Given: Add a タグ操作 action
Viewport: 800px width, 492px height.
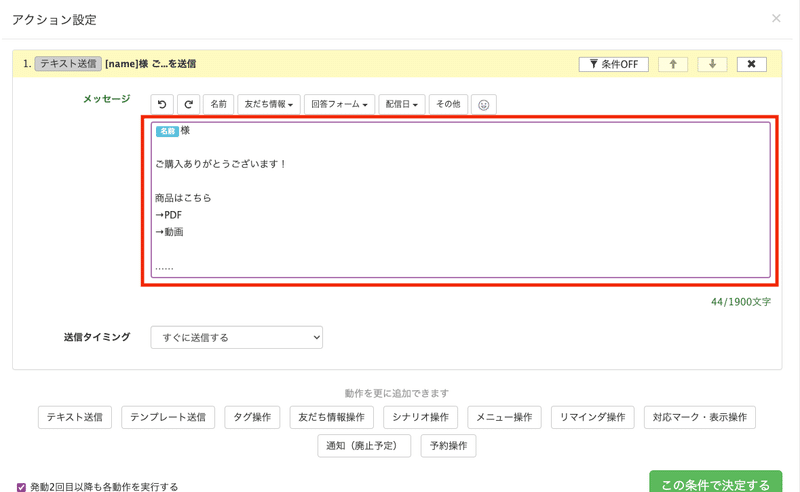Looking at the screenshot, I should point(252,417).
